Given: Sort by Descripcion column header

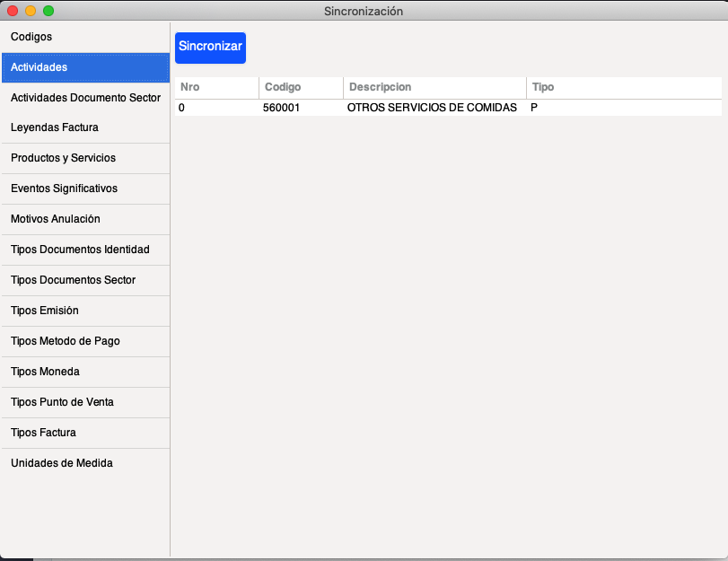Looking at the screenshot, I should [434, 88].
